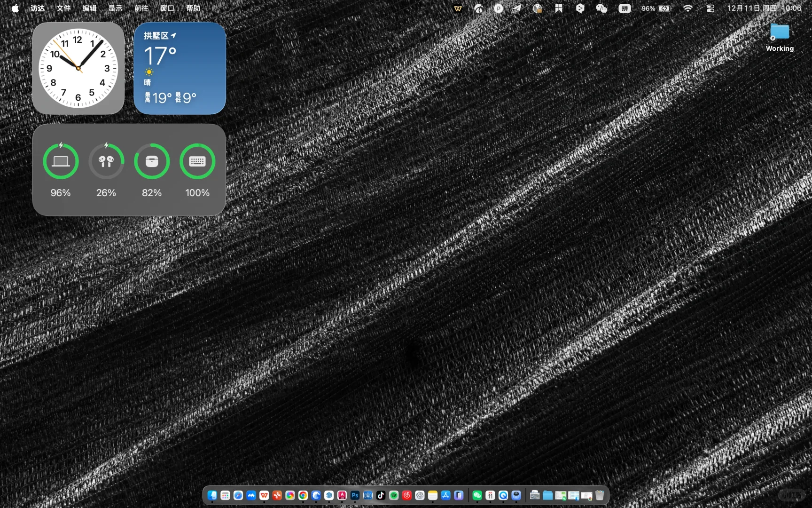Launch the blue CAD viewer in the Dock
812x508 pixels.
[368, 495]
